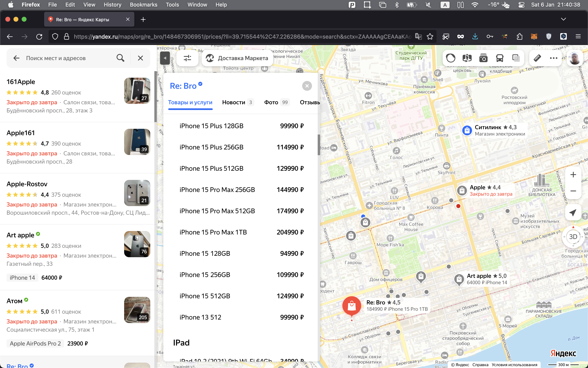The image size is (588, 368).
Task: Zoom out on the map
Action: point(573,191)
